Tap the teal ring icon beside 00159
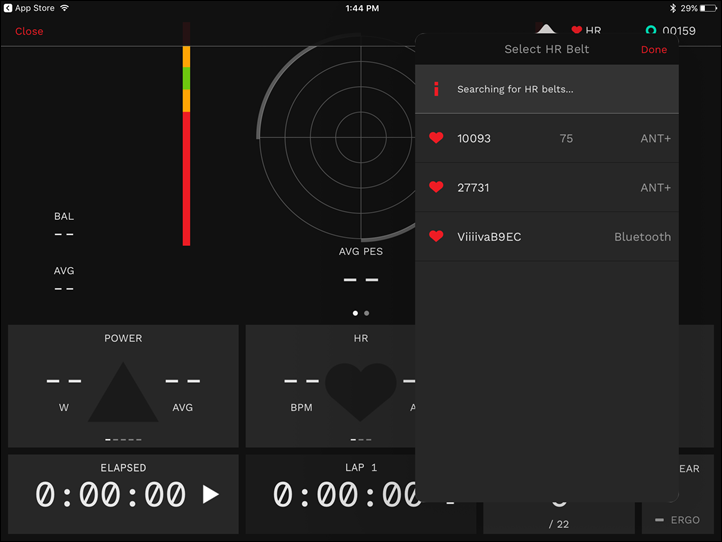Image resolution: width=722 pixels, height=542 pixels. 651,30
